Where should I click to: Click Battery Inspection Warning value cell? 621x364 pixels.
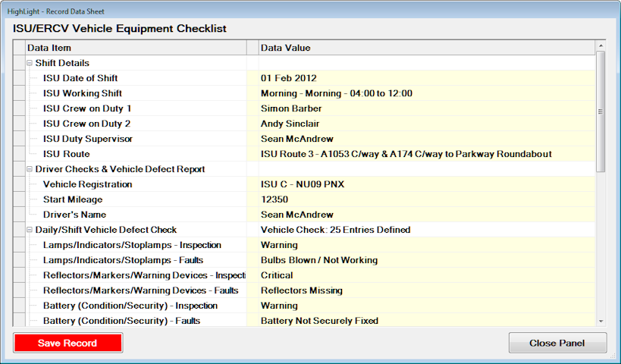425,306
